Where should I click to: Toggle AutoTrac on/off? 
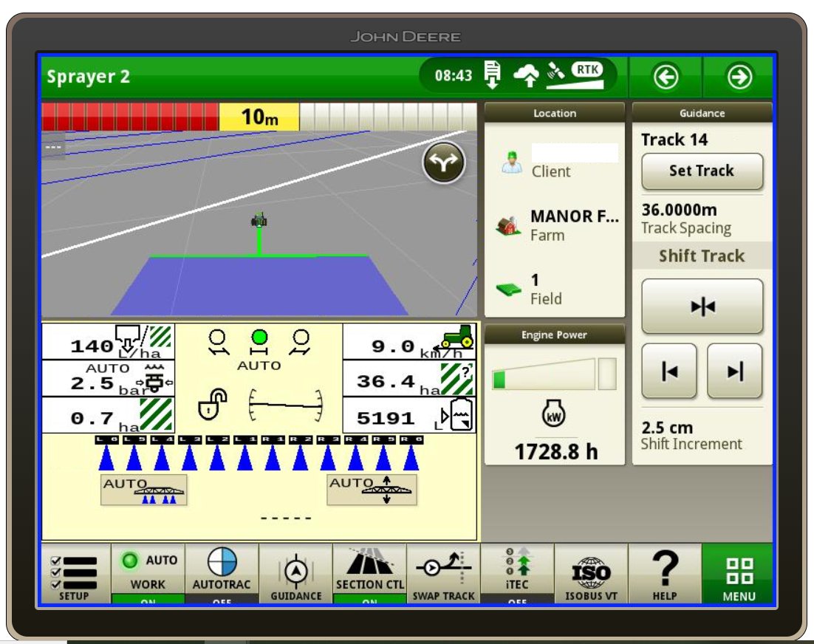222,573
